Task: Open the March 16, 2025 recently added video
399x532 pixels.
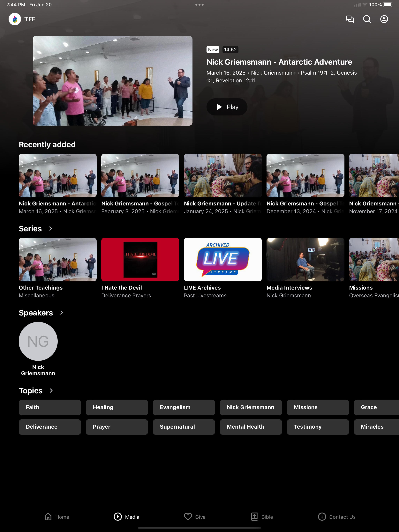Action: click(58, 175)
